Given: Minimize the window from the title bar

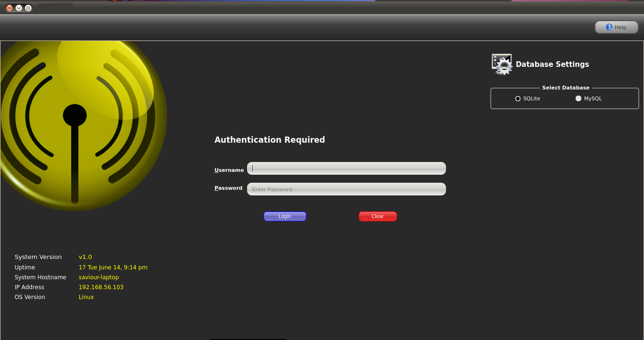Looking at the screenshot, I should (19, 8).
